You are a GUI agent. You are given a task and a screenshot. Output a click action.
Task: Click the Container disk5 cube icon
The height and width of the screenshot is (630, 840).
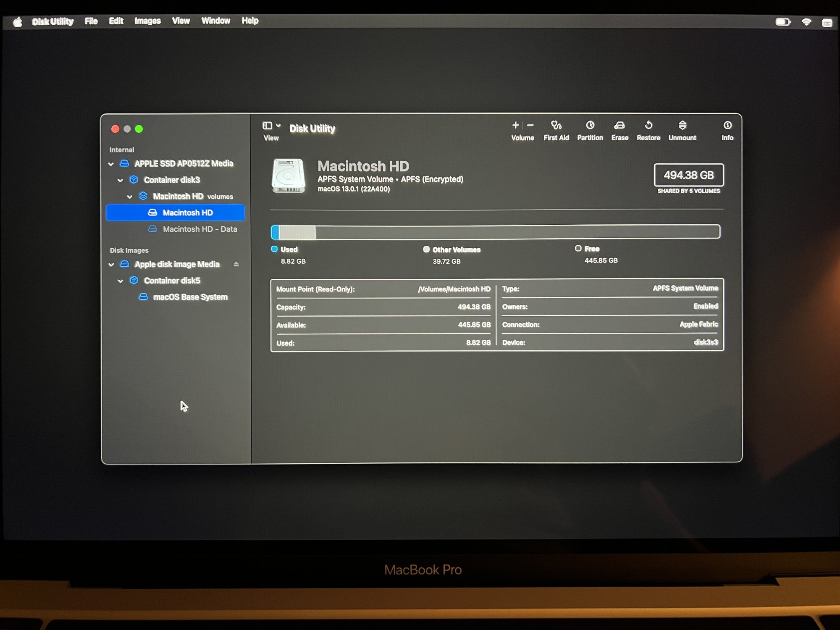pyautogui.click(x=134, y=280)
